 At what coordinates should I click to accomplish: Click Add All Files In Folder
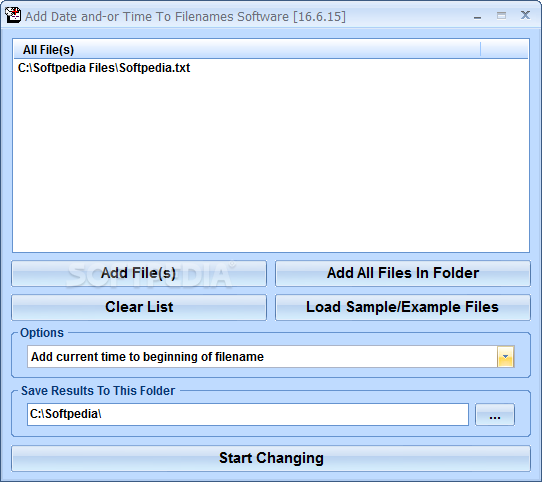click(403, 273)
